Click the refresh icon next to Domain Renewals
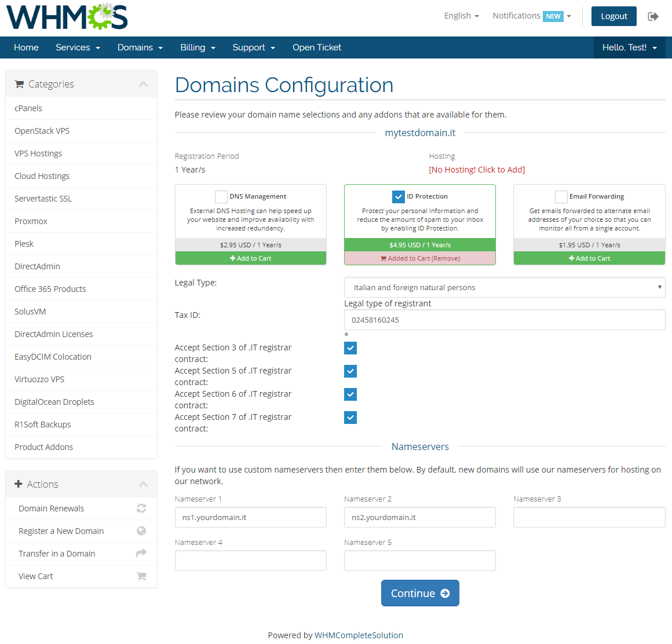The width and height of the screenshot is (672, 644). 141,508
